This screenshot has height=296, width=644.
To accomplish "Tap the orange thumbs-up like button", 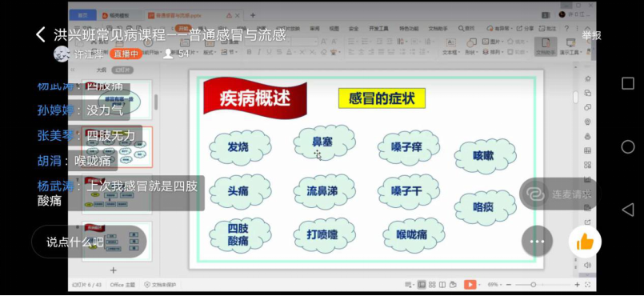I will tap(585, 242).
